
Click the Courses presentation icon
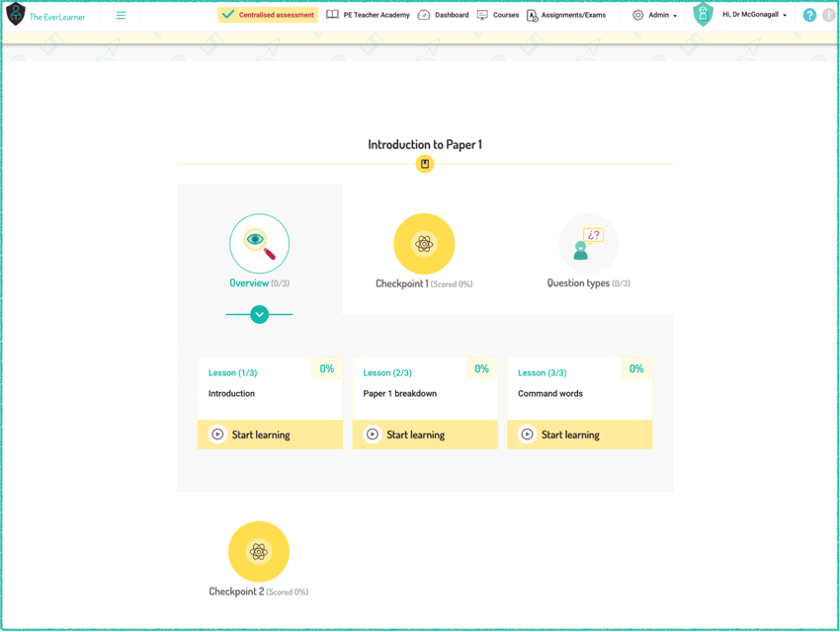(x=482, y=15)
